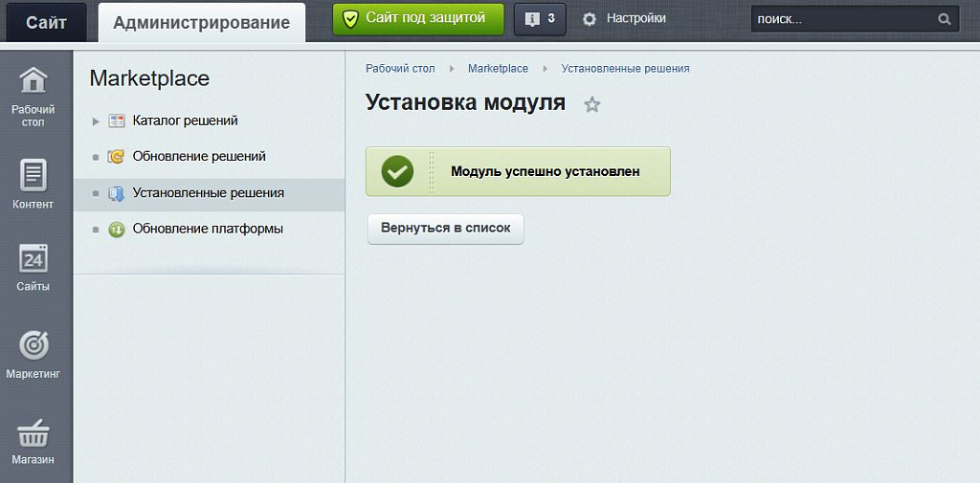The image size is (980, 483).
Task: Open Обновление платформы menu item
Action: [x=207, y=230]
